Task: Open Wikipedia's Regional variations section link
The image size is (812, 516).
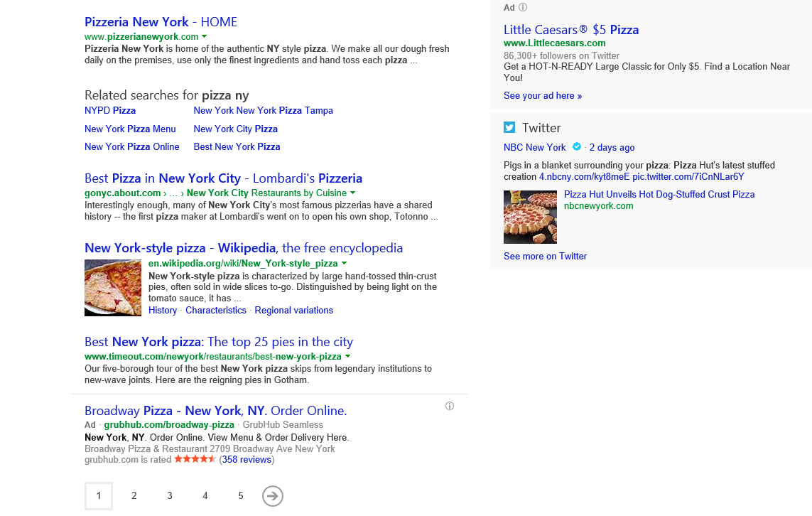Action: 293,310
